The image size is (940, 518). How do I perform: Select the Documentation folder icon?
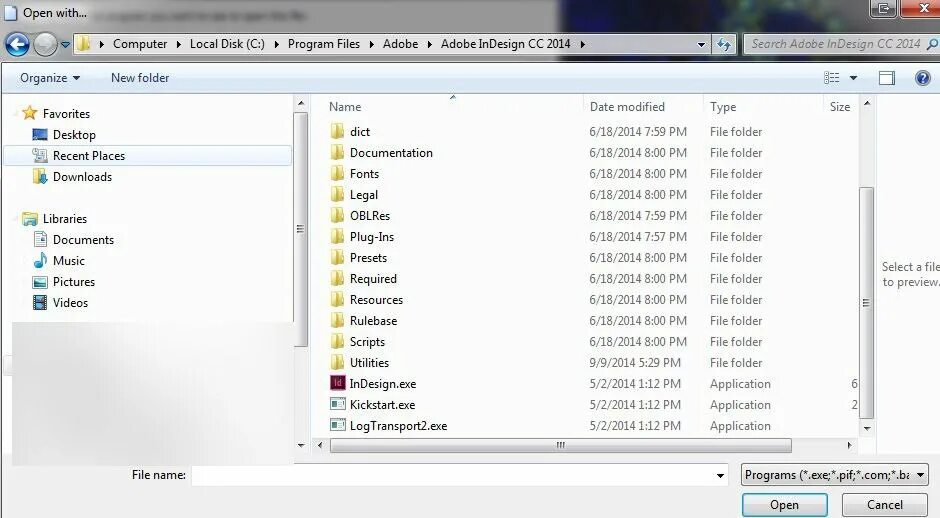click(338, 152)
